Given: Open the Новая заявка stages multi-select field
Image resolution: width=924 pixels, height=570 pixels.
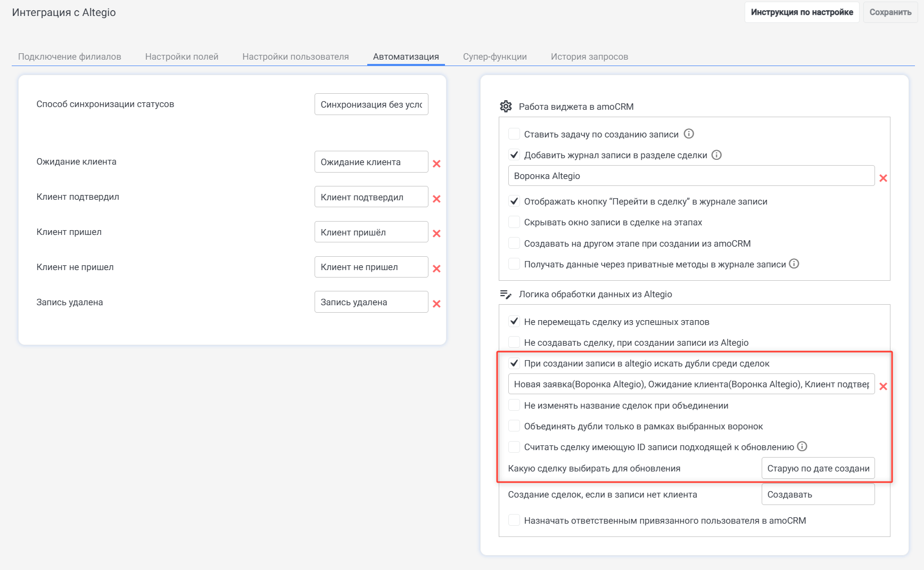Looking at the screenshot, I should (x=691, y=384).
